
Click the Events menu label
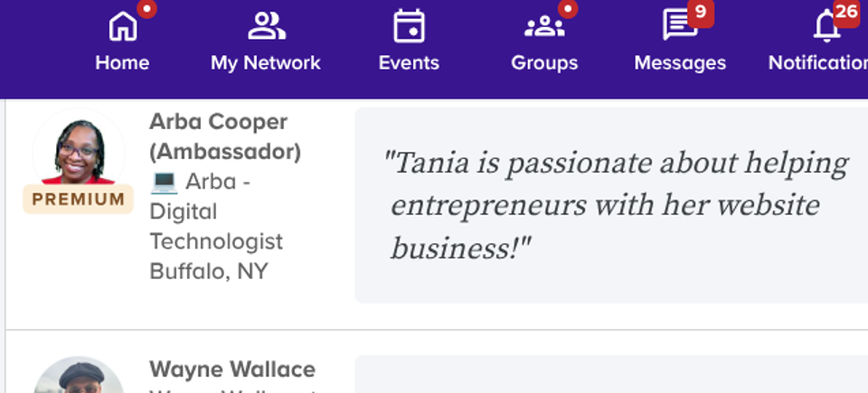[409, 62]
